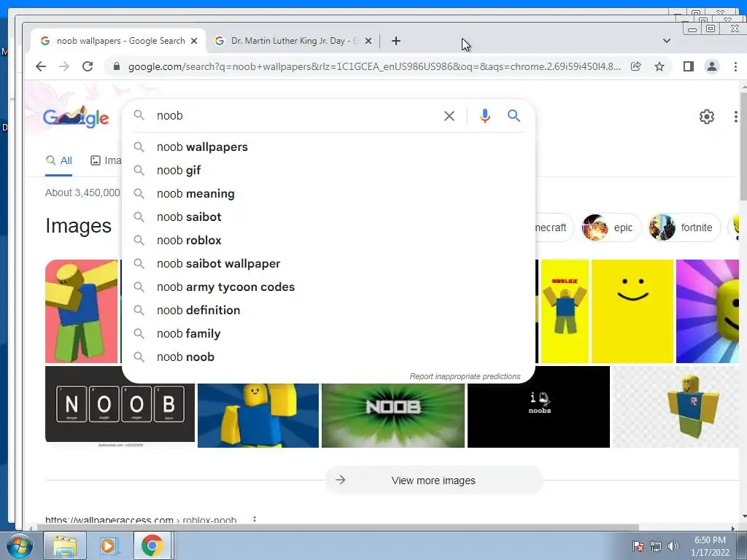Click the address bar URL

click(374, 66)
